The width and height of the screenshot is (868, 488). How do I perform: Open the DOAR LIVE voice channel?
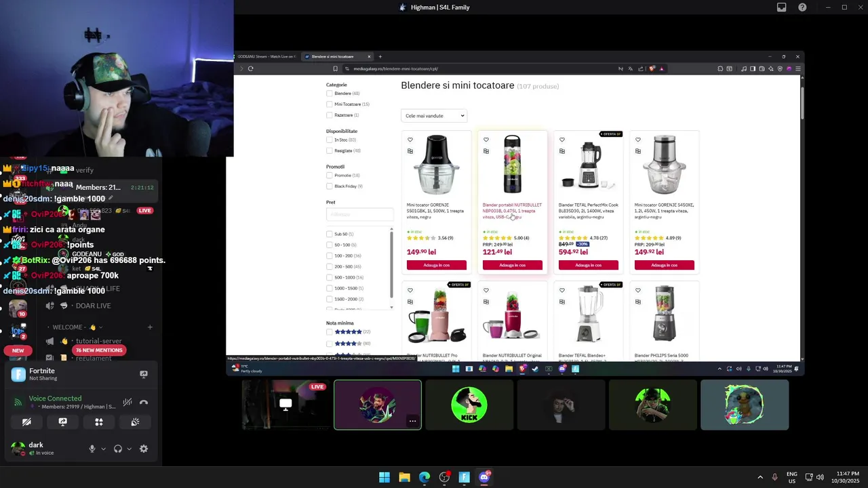coord(93,306)
